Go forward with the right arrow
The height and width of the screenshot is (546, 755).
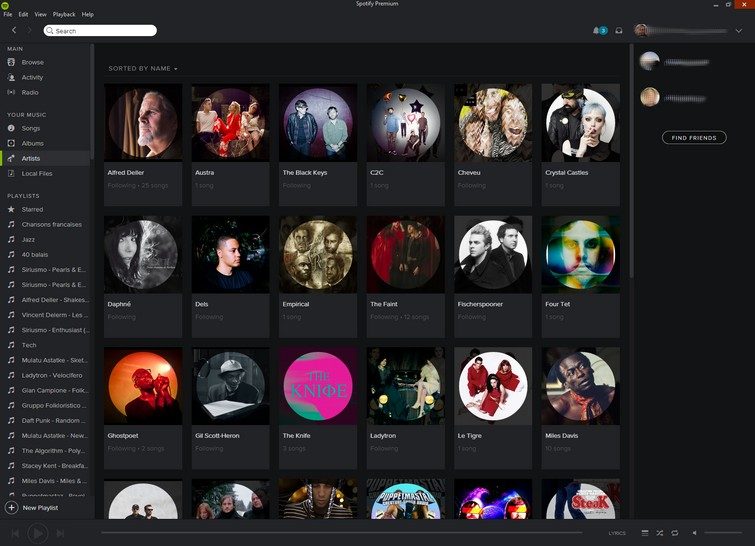[x=29, y=30]
